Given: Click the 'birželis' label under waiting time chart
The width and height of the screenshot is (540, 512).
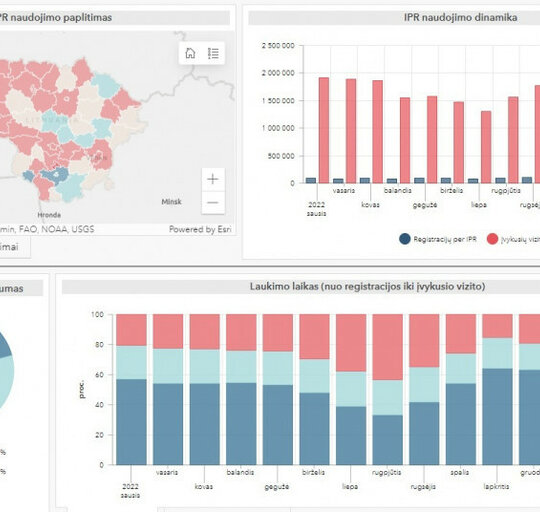Looking at the screenshot, I should click(x=313, y=472).
